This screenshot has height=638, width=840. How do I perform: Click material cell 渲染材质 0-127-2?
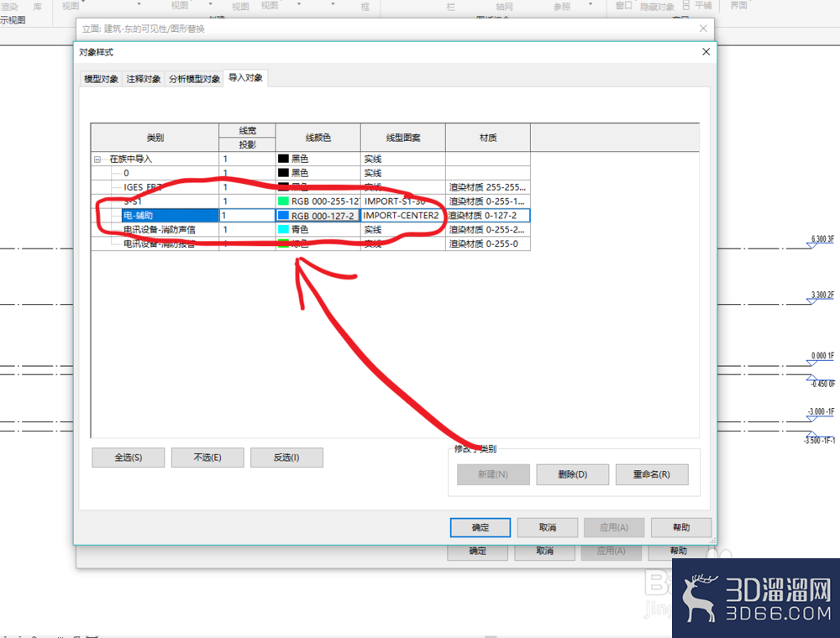[487, 215]
